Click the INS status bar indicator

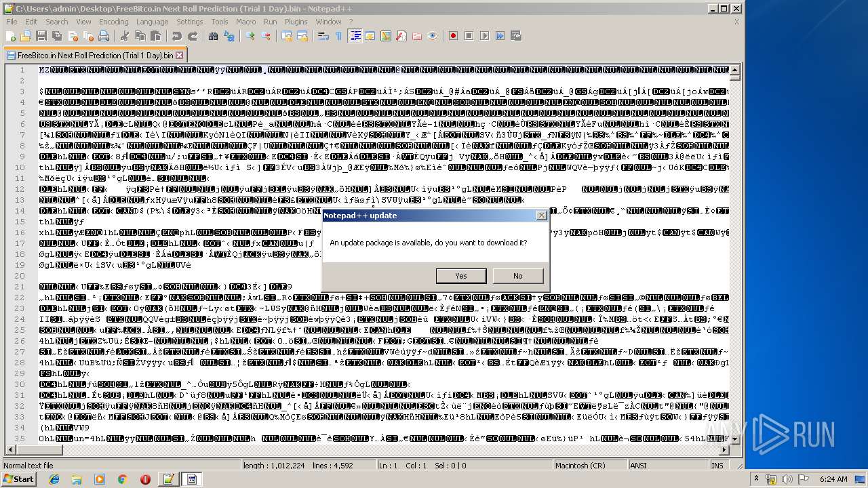(717, 466)
